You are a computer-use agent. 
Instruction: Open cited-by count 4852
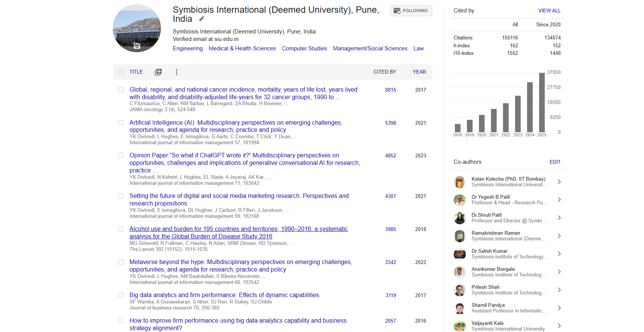coord(390,156)
